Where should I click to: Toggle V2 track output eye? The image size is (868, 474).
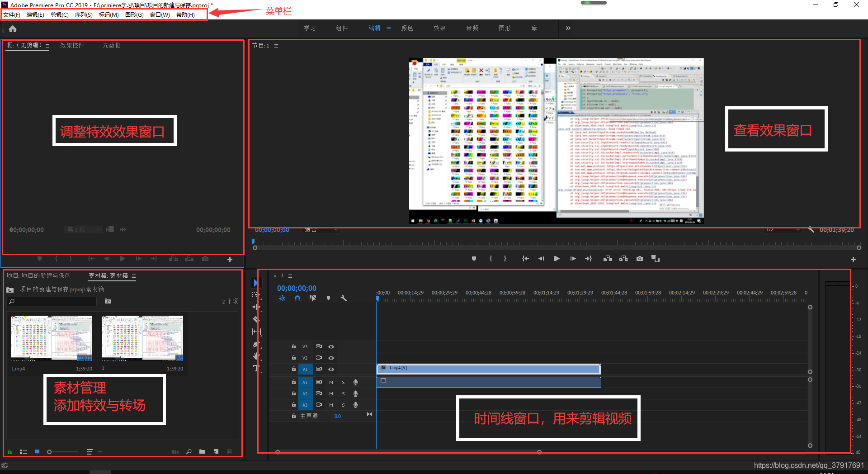331,358
